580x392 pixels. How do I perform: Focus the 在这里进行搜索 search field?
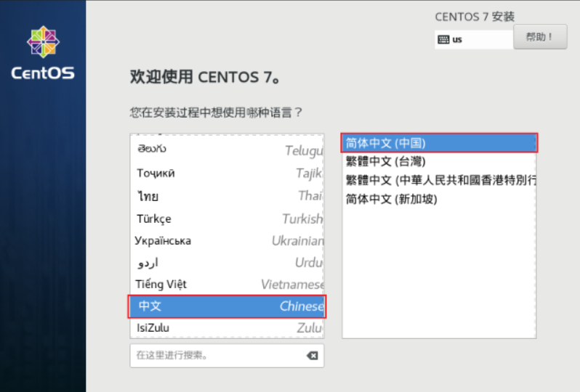point(227,356)
